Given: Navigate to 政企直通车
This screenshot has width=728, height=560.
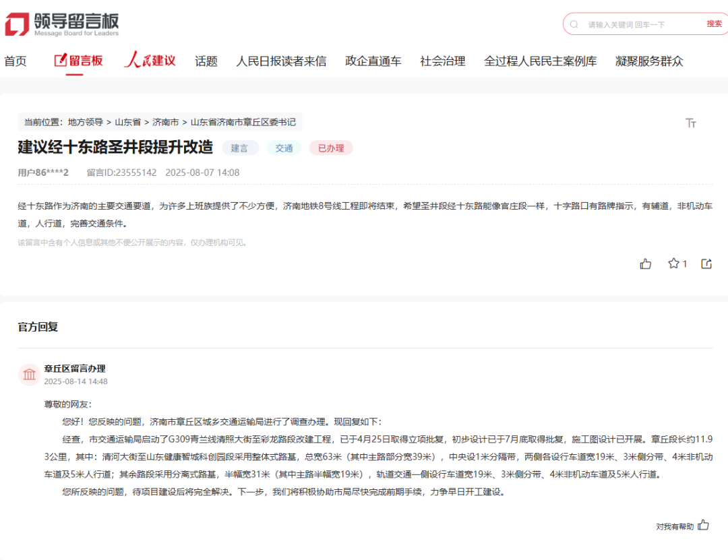Looking at the screenshot, I should point(373,61).
